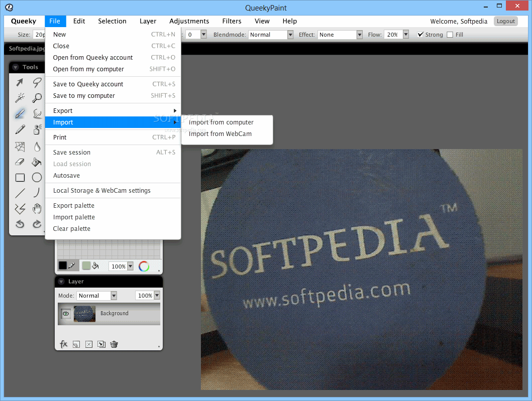Viewport: 532px width, 401px height.
Task: Select the Brush tool
Action: (x=20, y=113)
